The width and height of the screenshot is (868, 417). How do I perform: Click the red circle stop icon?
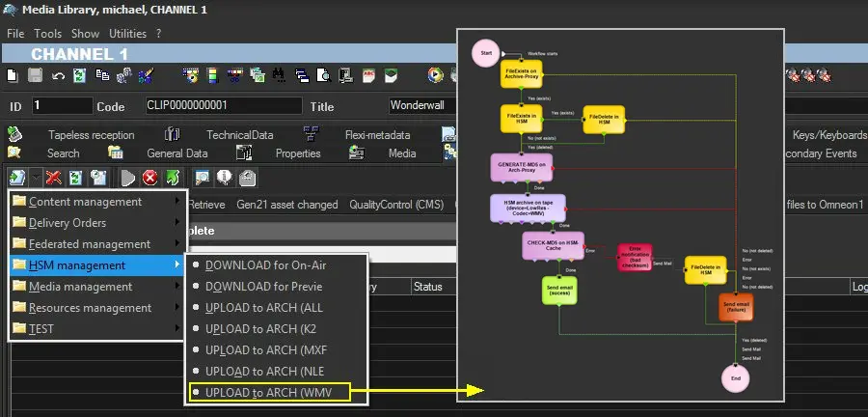[149, 178]
